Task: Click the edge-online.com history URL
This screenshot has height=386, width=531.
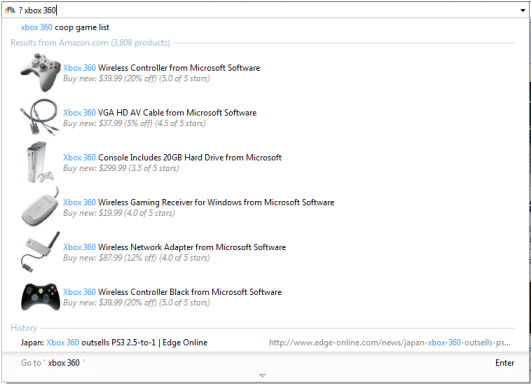Action: coord(389,343)
